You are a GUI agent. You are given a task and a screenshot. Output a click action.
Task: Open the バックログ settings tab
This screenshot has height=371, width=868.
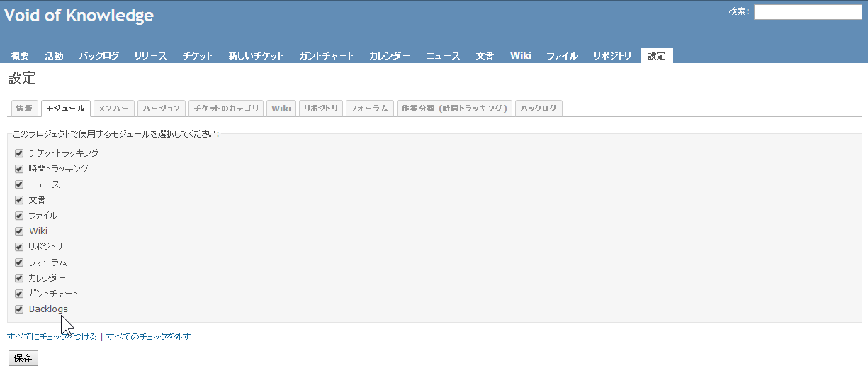tap(539, 109)
